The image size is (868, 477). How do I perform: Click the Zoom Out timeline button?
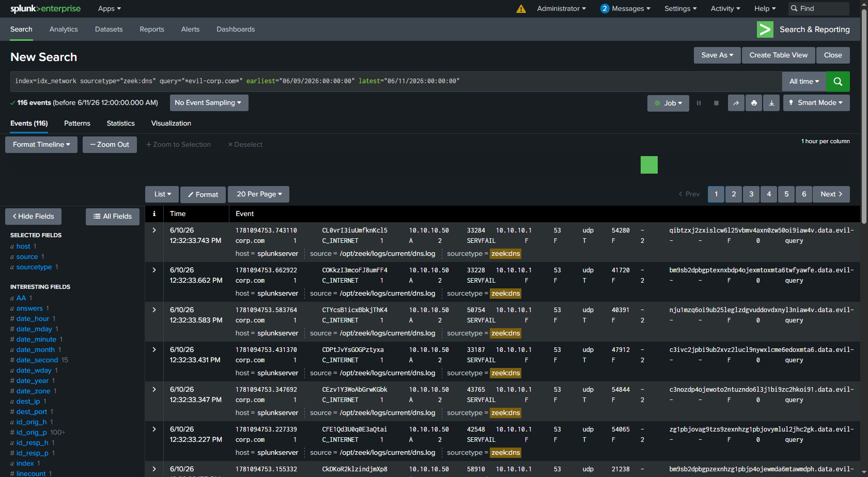pos(110,145)
